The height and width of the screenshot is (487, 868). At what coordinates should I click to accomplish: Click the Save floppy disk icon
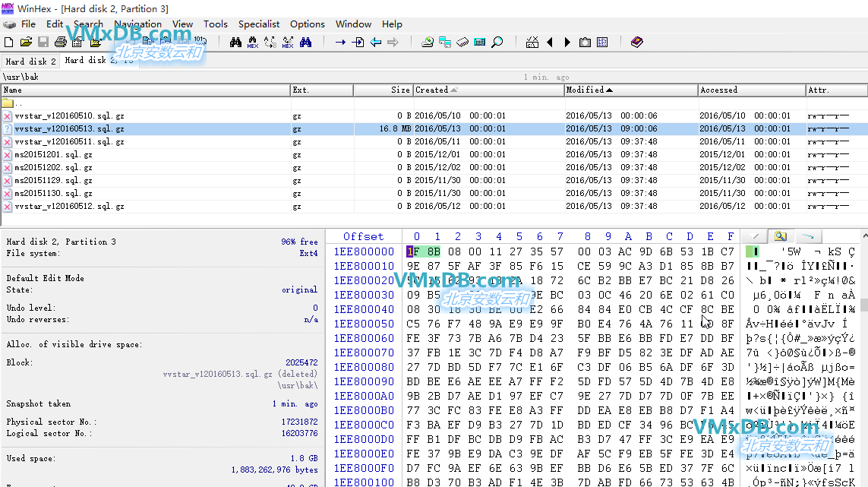click(x=43, y=42)
